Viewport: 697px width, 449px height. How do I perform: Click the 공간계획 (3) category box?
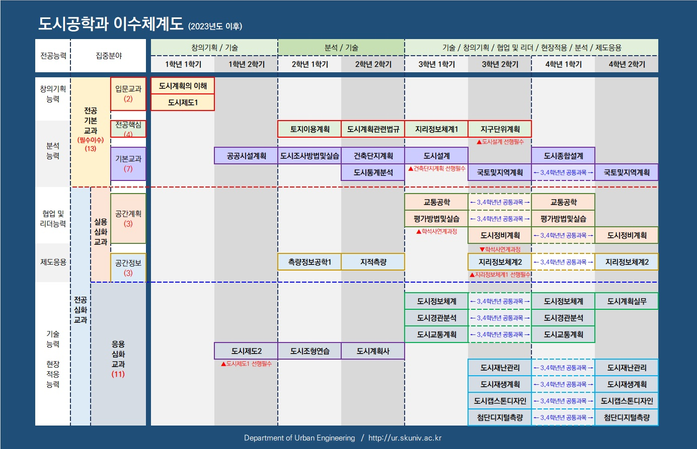tap(128, 218)
